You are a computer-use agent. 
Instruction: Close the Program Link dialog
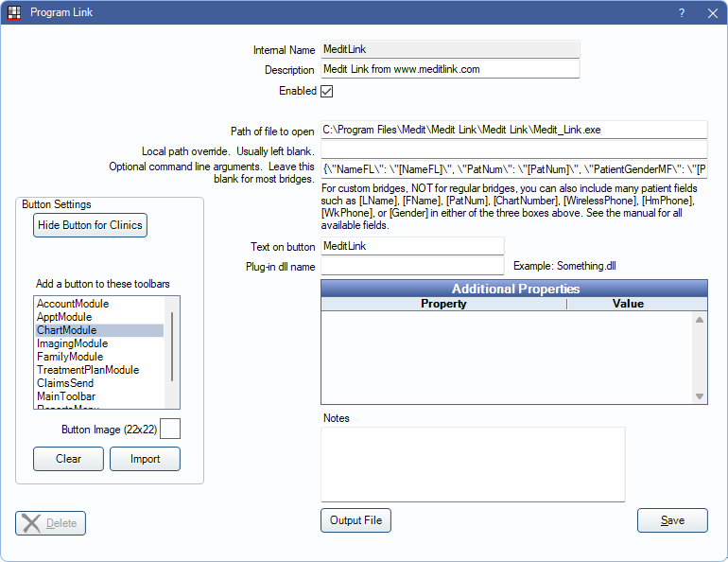point(711,13)
